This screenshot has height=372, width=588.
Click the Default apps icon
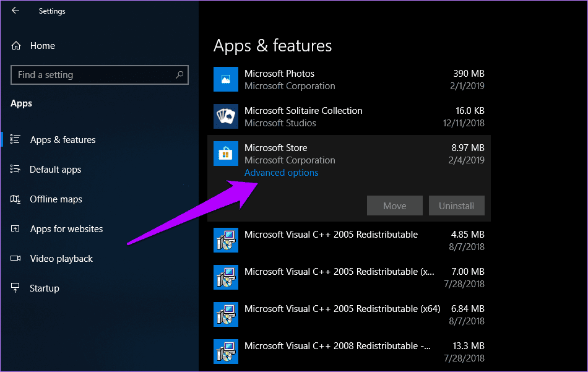15,169
